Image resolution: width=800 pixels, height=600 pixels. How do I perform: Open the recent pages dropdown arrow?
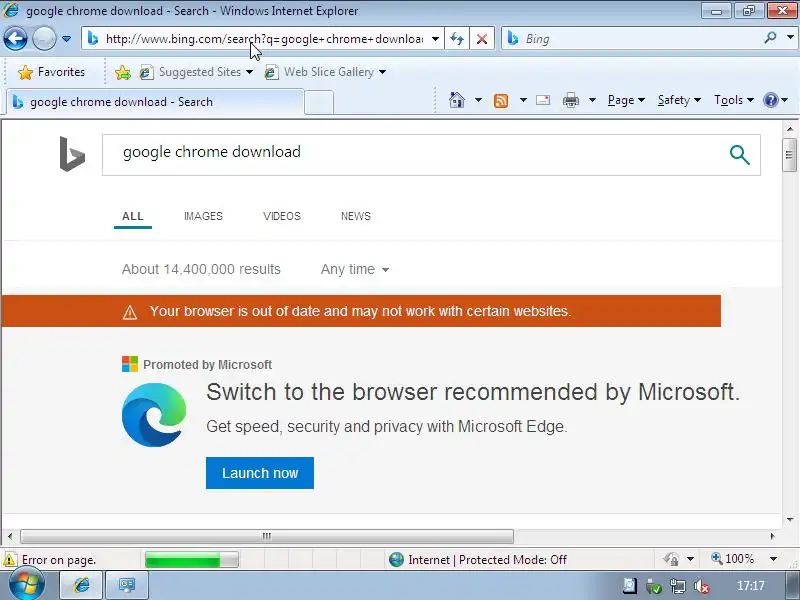tap(66, 39)
